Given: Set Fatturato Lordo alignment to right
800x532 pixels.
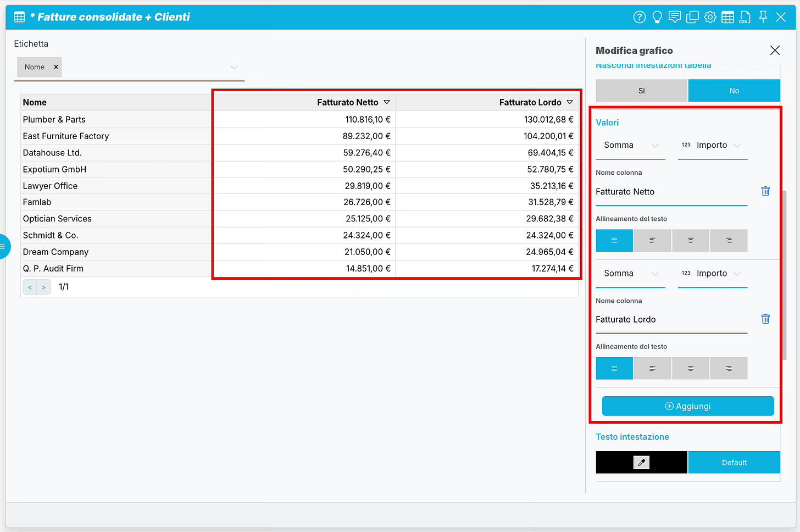Looking at the screenshot, I should coord(729,368).
